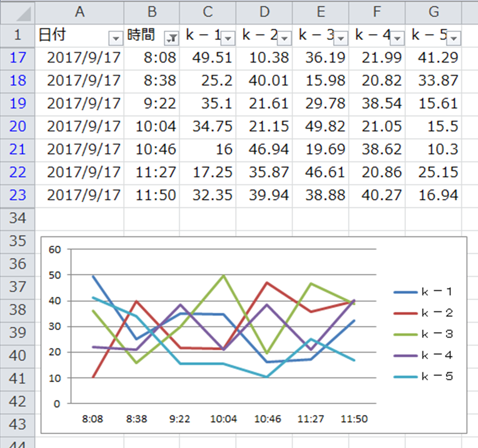This screenshot has width=478, height=448.
Task: Expand the k－1 column filter arrow
Action: (x=228, y=38)
